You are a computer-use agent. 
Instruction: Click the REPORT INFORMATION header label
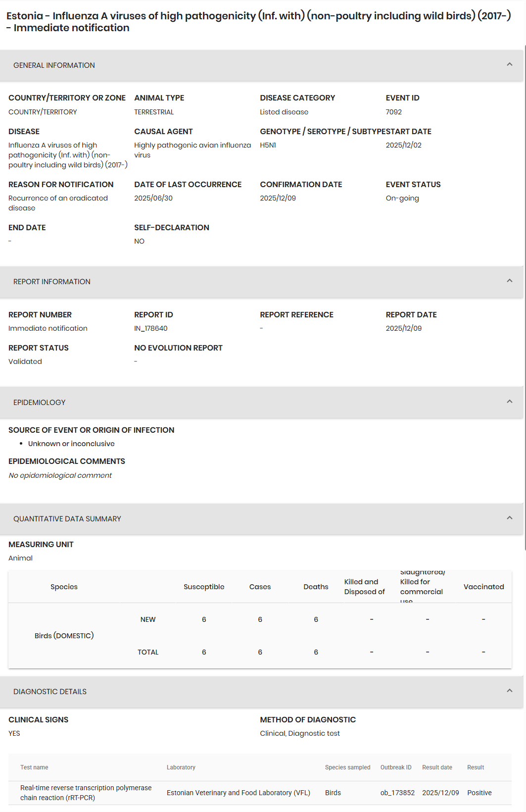click(x=52, y=282)
